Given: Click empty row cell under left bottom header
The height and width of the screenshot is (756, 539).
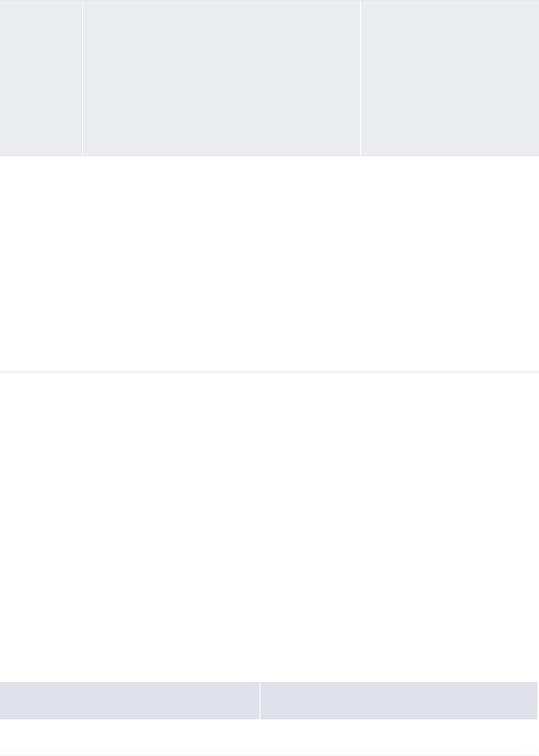Looking at the screenshot, I should [129, 737].
